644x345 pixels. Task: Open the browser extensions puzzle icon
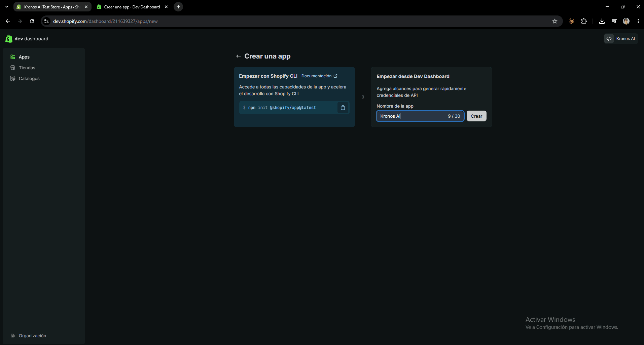click(x=584, y=21)
